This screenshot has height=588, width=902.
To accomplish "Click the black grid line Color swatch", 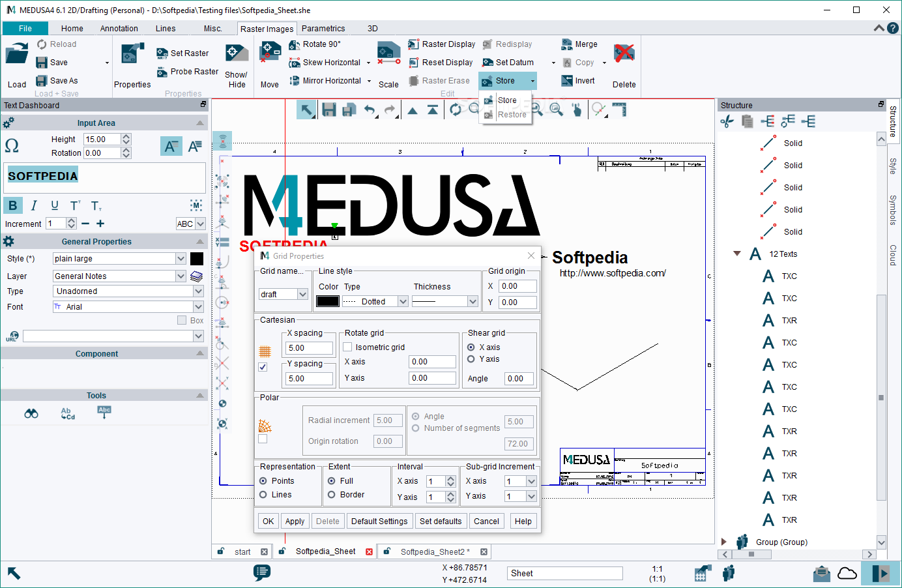I will [x=328, y=301].
